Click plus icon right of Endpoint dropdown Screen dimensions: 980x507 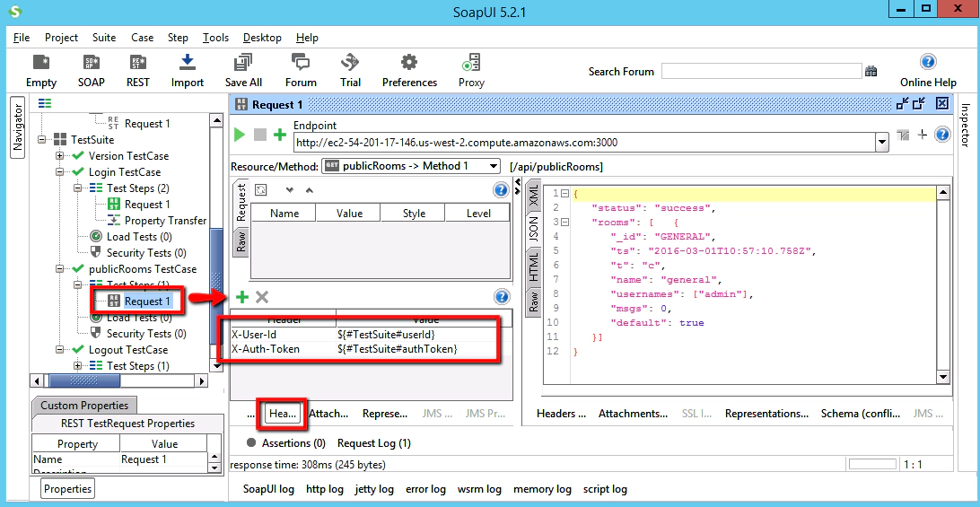click(x=922, y=135)
